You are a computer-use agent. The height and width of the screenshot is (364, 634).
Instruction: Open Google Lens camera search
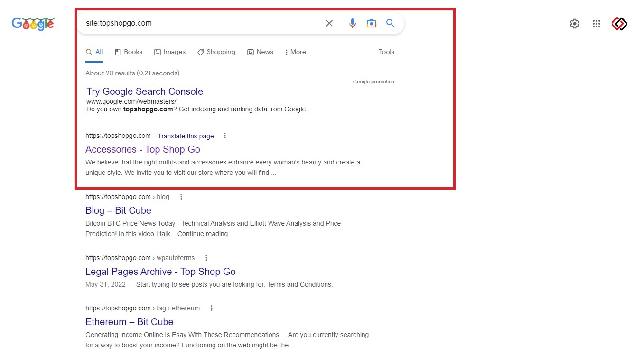372,23
